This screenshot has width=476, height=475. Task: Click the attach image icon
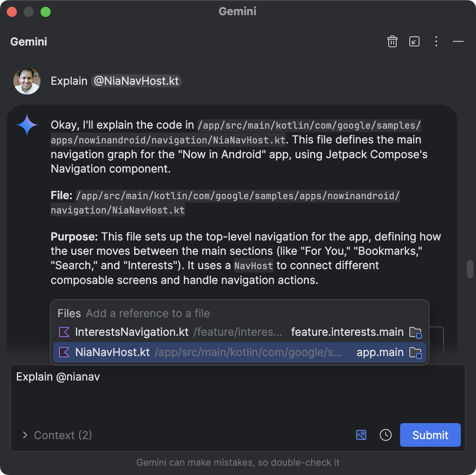click(361, 435)
